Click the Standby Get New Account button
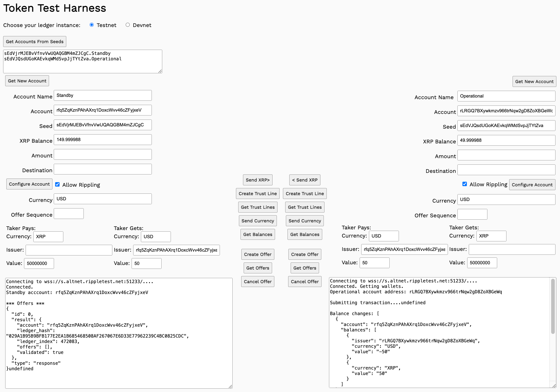The height and width of the screenshot is (392, 560). (x=27, y=81)
